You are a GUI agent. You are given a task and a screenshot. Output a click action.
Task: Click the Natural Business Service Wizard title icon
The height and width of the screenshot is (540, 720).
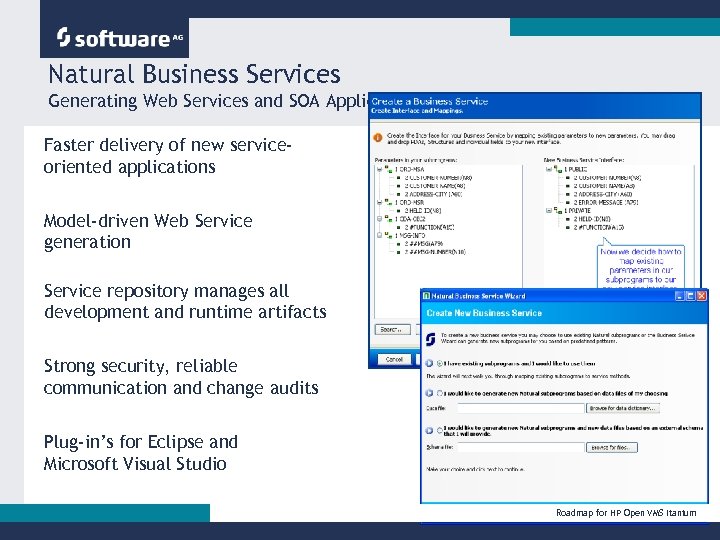[426, 296]
